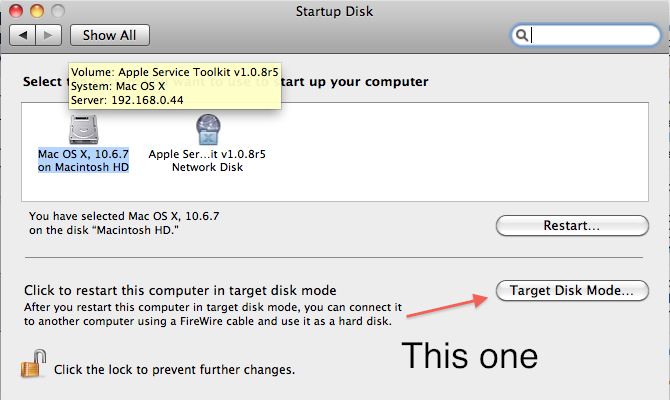Click the gray zoom window button
The height and width of the screenshot is (400, 670).
click(58, 11)
